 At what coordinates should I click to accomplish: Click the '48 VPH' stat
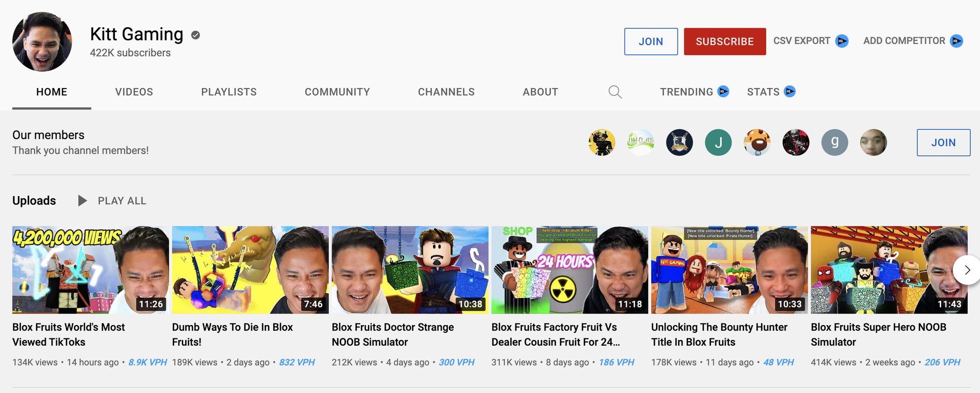coord(779,362)
